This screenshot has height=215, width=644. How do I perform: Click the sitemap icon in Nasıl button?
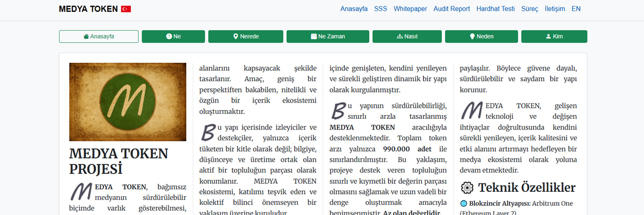click(399, 37)
